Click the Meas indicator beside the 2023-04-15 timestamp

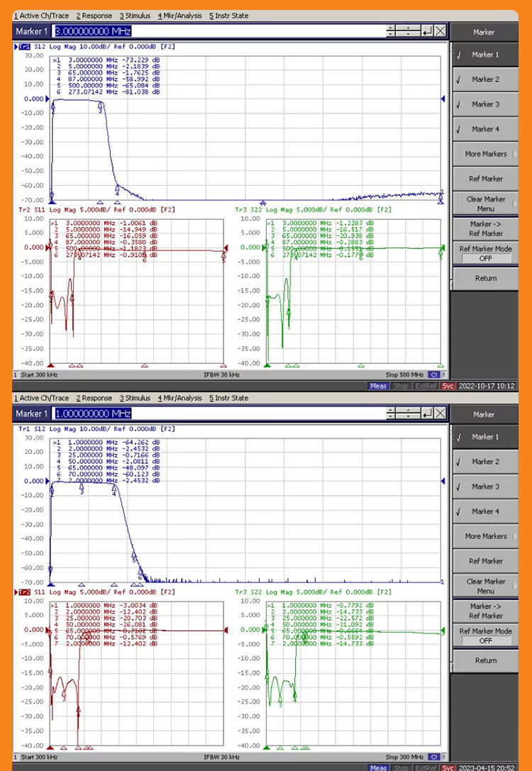(x=378, y=768)
